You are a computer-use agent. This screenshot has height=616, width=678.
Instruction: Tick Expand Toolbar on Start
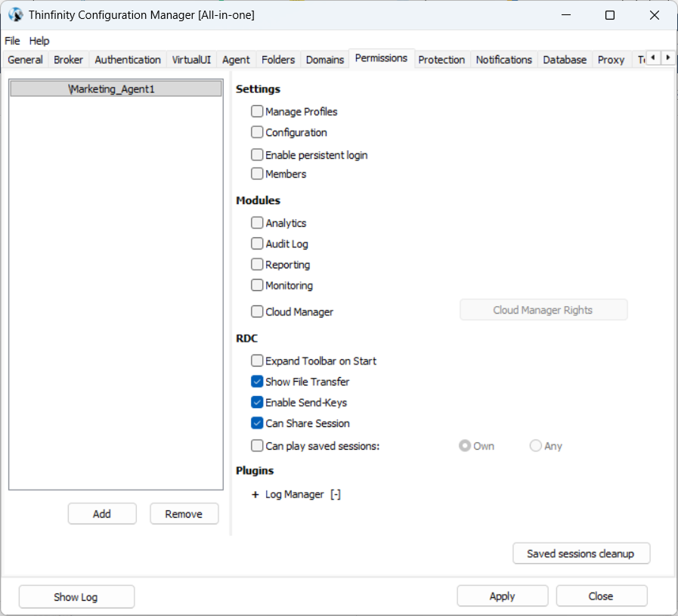(257, 361)
